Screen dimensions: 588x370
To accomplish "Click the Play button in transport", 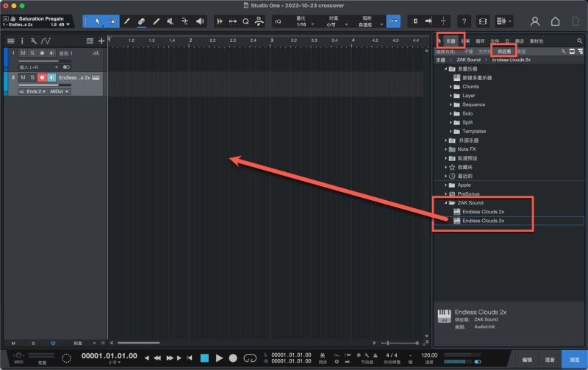I will (x=219, y=358).
